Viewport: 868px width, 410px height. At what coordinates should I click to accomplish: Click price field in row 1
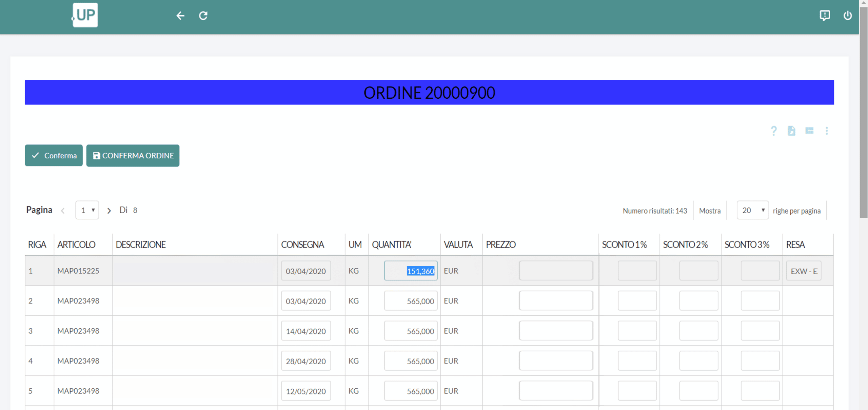tap(556, 271)
